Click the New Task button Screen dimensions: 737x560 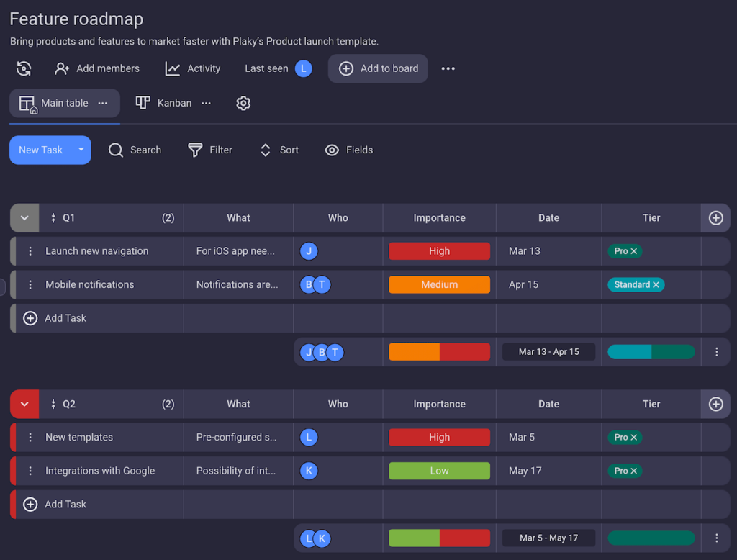point(40,150)
